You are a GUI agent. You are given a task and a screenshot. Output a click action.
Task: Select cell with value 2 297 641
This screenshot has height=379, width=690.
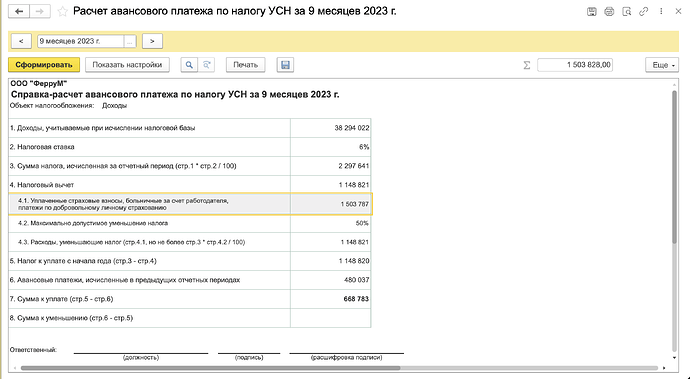[330, 166]
